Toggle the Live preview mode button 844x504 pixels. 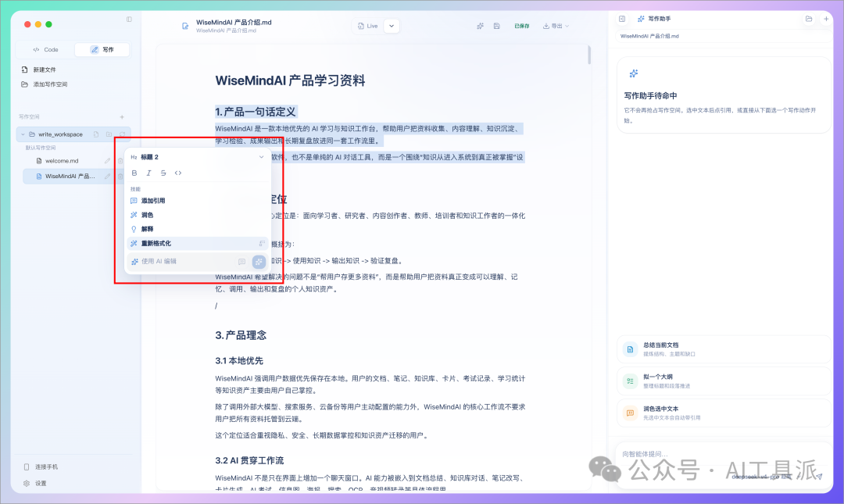coord(368,26)
